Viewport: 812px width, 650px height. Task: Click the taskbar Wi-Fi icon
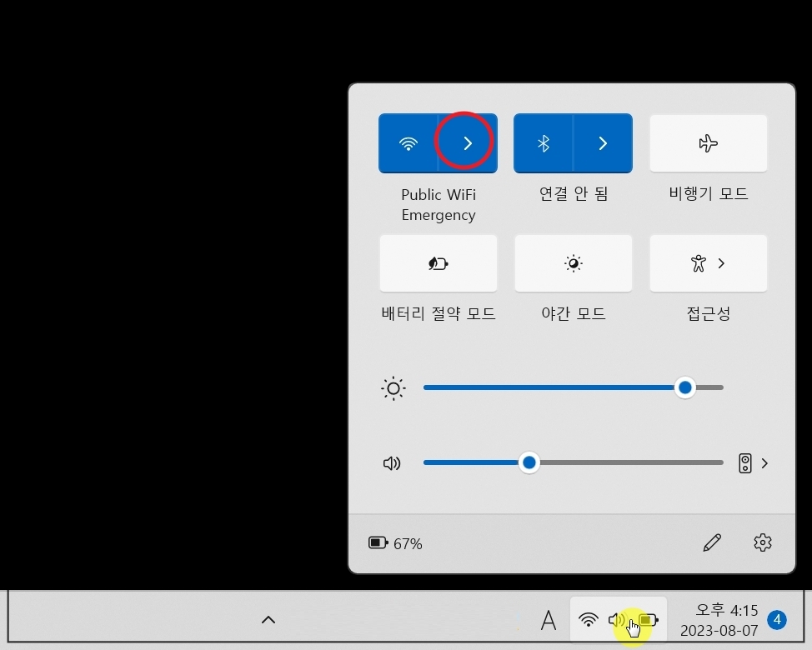click(589, 619)
